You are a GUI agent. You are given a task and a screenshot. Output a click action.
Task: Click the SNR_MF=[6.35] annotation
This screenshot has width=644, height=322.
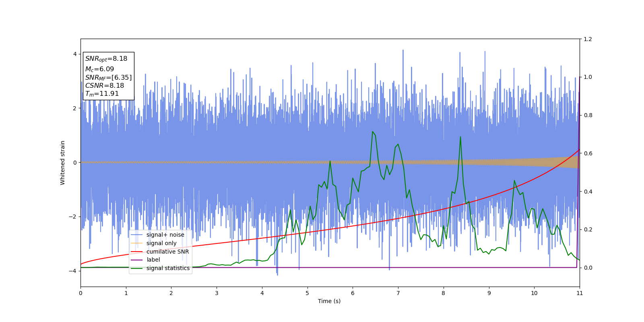(x=108, y=78)
